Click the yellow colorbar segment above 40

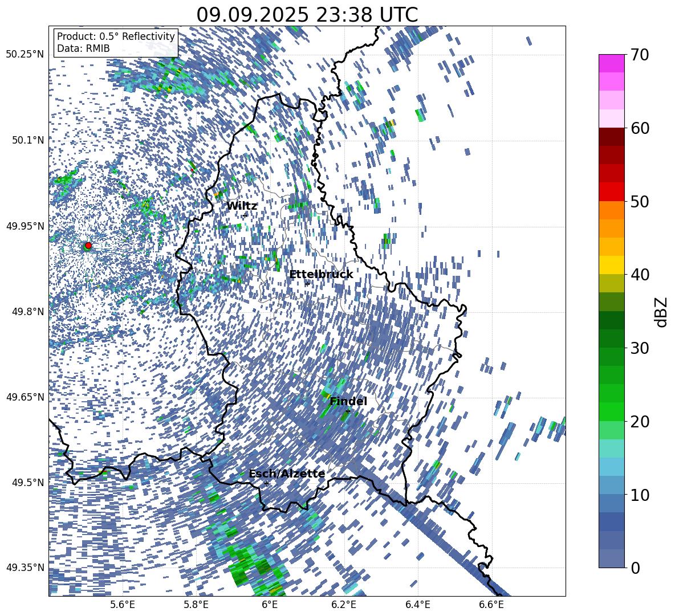[611, 264]
